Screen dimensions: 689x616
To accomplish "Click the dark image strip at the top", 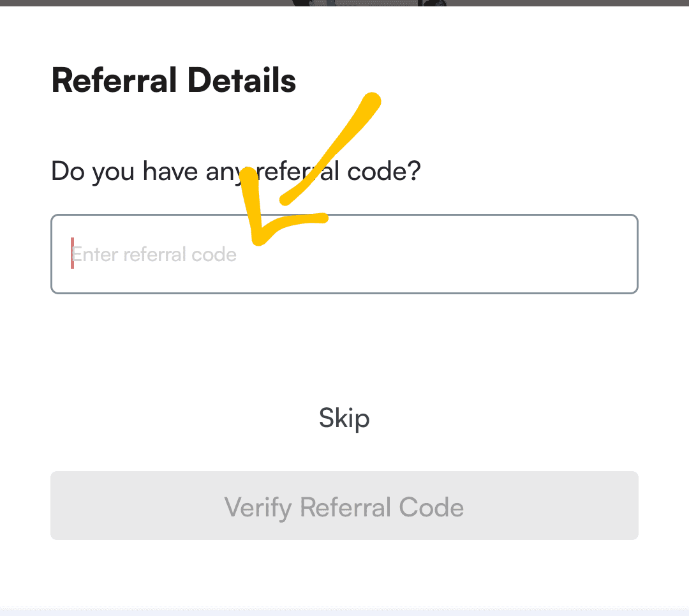I will pyautogui.click(x=344, y=3).
